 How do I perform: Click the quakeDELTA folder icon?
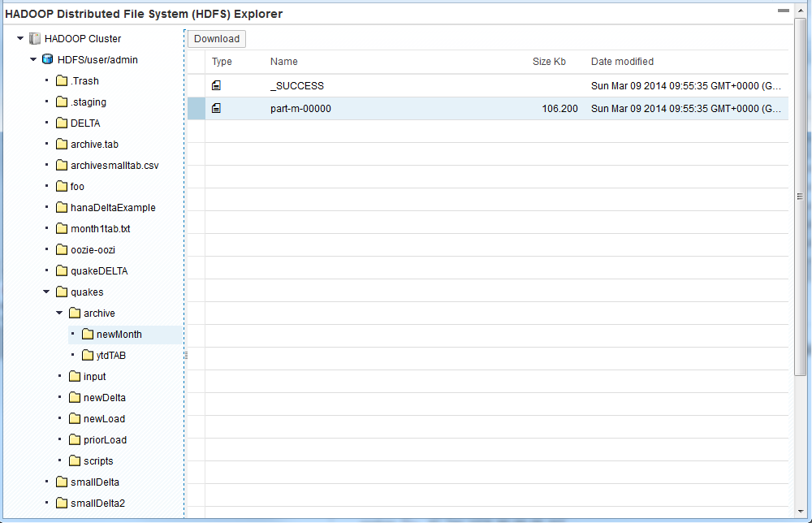[62, 270]
